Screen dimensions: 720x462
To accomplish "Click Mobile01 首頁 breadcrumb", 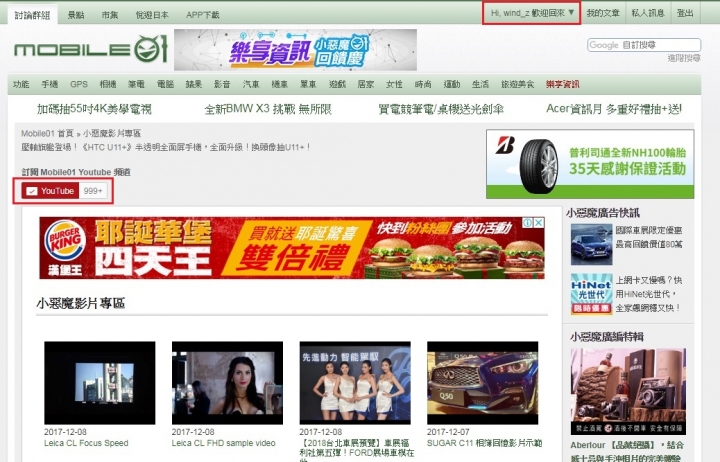I will (47, 134).
